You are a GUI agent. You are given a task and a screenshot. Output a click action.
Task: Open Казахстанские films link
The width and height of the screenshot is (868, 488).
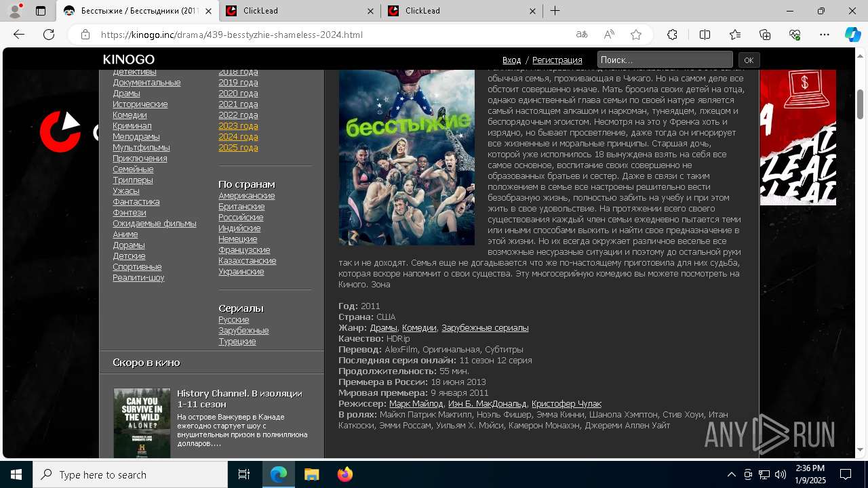tap(248, 261)
